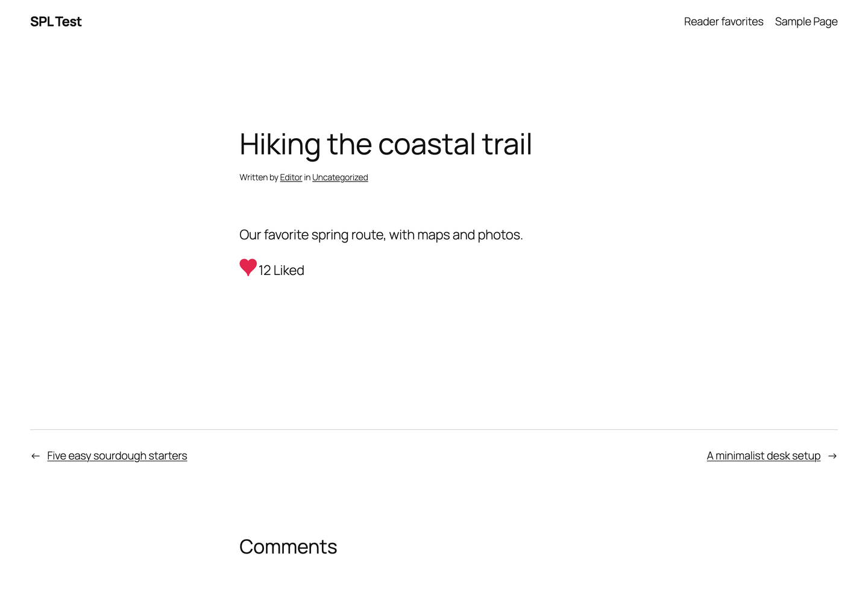Click the horizontal separator above post navigation
The height and width of the screenshot is (603, 868).
pos(434,429)
